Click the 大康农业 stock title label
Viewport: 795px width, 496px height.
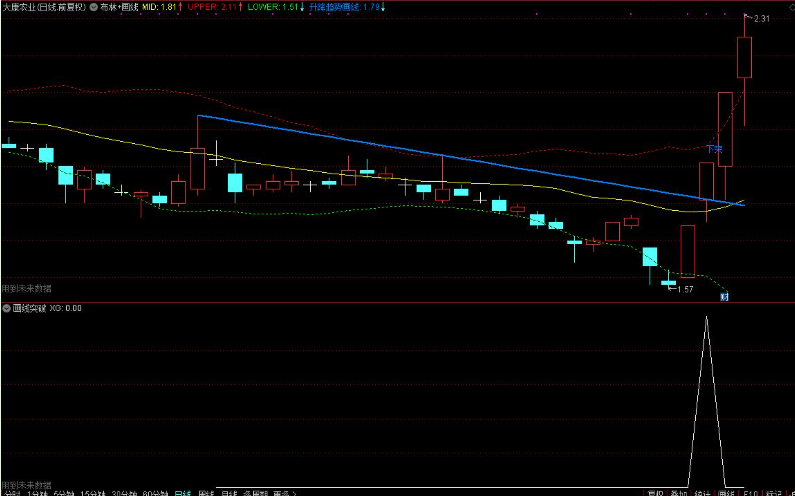click(x=44, y=7)
